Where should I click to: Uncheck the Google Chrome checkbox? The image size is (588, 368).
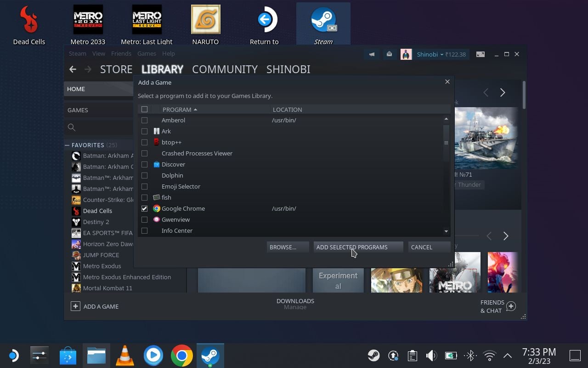(144, 208)
